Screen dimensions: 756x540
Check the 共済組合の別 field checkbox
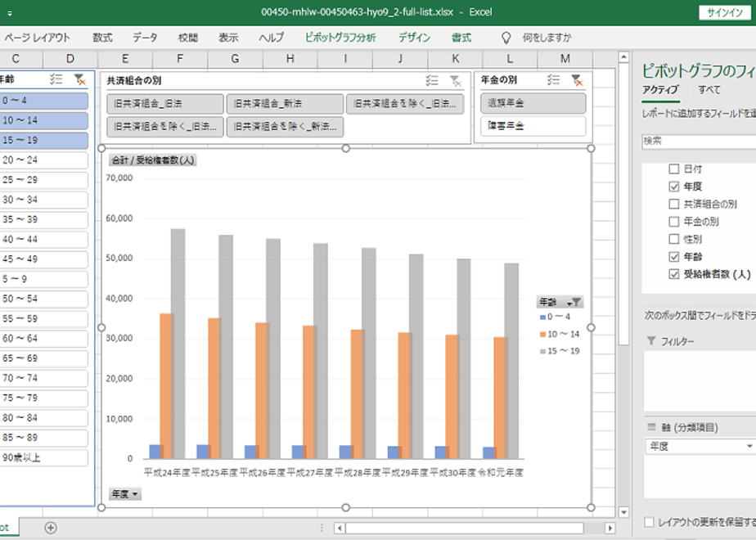coord(674,204)
